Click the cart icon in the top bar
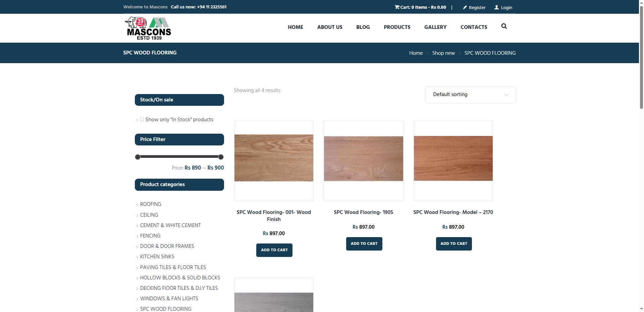The image size is (644, 312). click(x=397, y=7)
